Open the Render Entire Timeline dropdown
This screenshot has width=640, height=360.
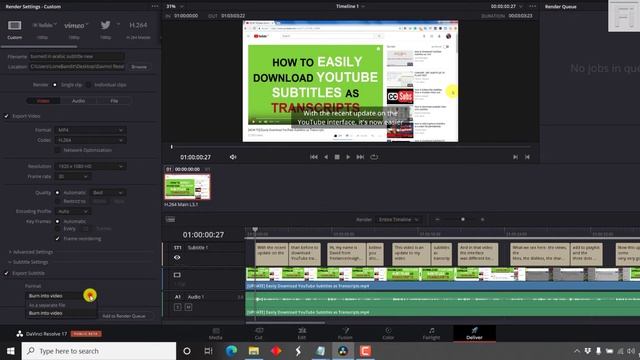[x=398, y=220]
